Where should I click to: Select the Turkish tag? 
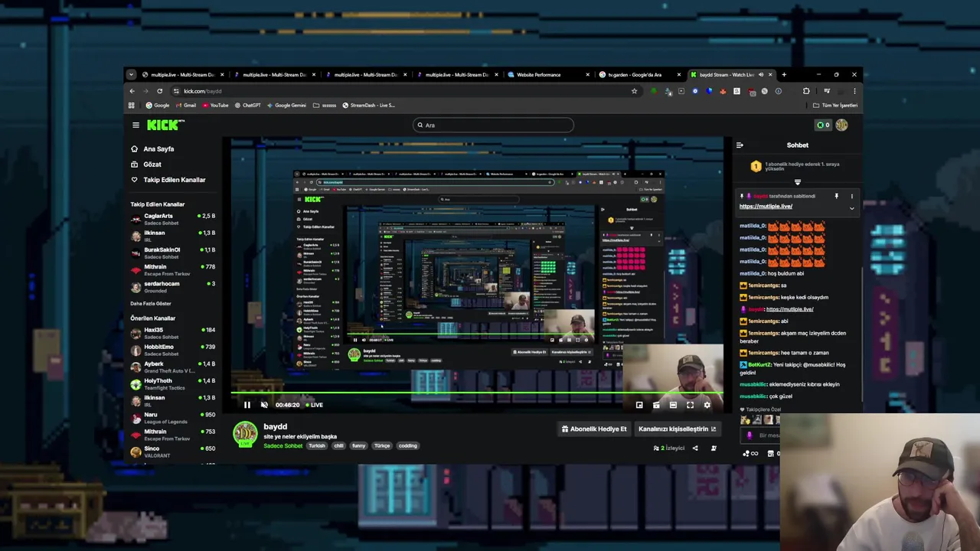[317, 445]
